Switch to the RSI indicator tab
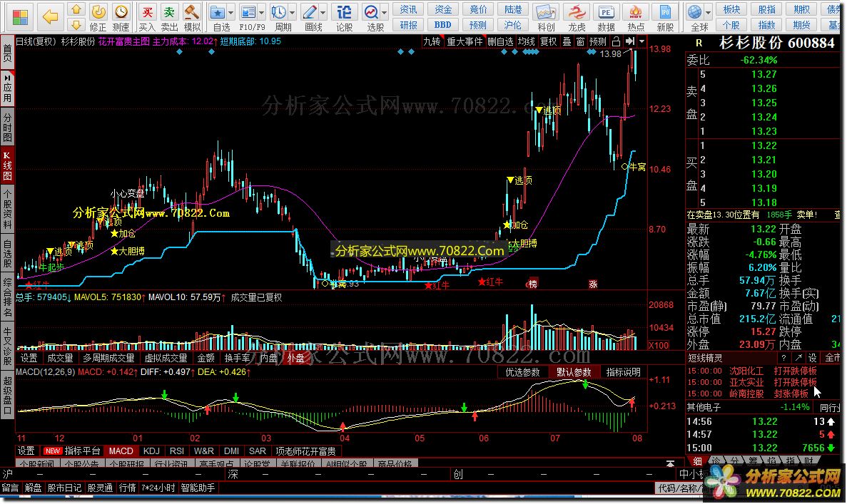Screen dimensions: 847x504 [x=177, y=451]
